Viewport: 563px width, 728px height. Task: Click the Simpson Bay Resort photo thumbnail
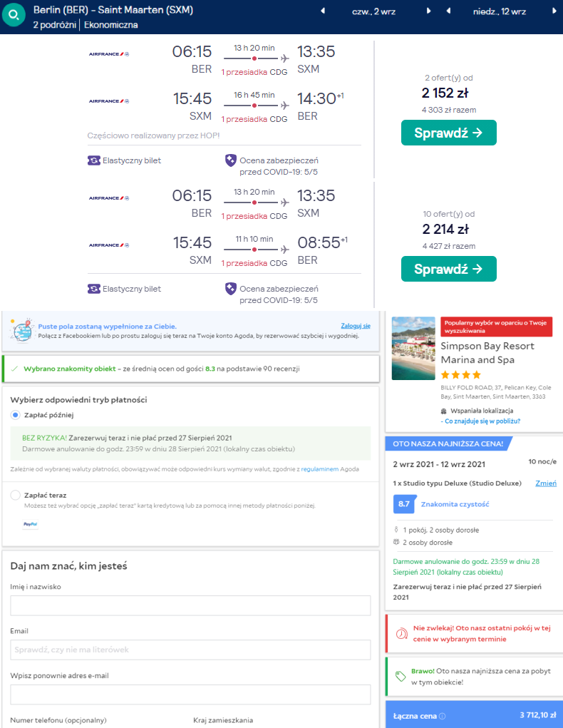pyautogui.click(x=413, y=348)
